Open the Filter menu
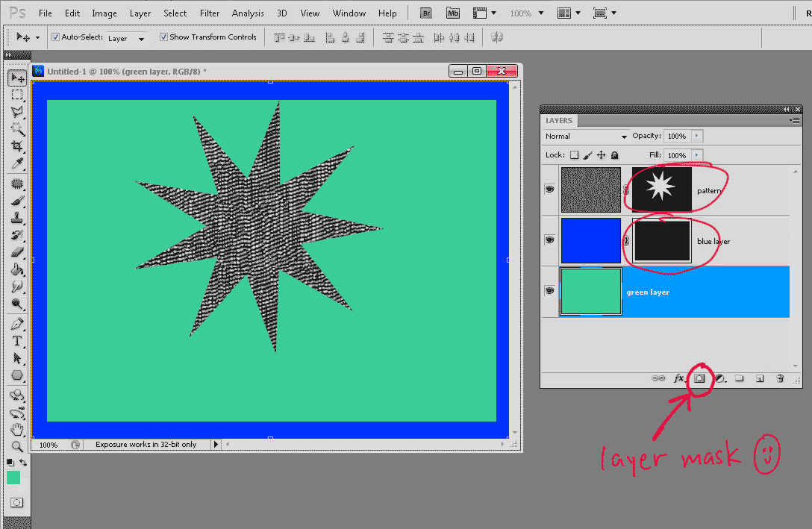Screen dimensions: 812x529 point(210,13)
